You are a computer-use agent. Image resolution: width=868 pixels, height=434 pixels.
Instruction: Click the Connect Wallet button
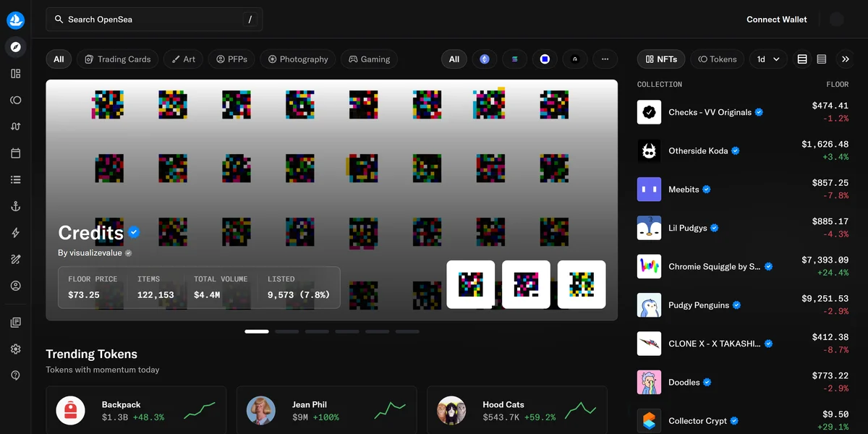777,20
